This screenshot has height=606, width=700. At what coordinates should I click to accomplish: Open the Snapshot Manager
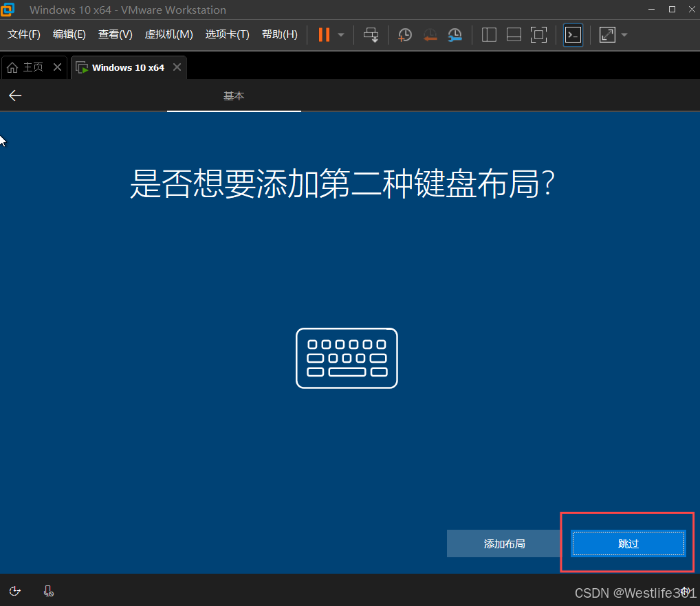(x=455, y=34)
